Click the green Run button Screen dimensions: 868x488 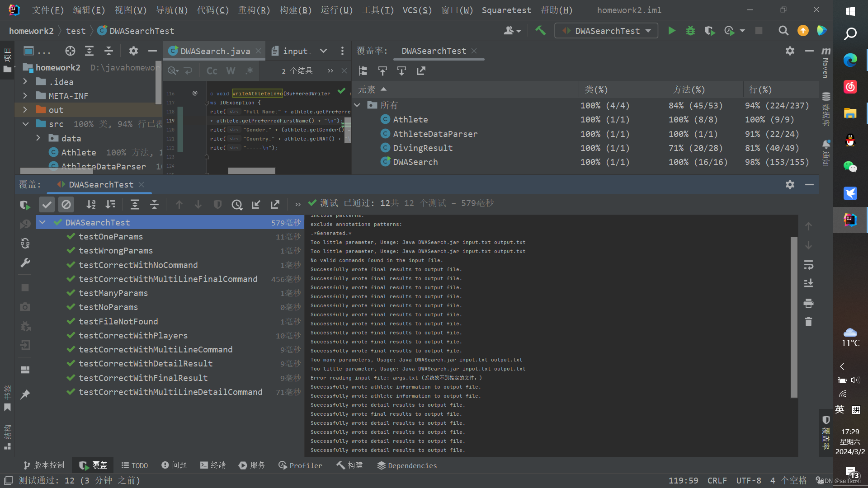tap(672, 31)
